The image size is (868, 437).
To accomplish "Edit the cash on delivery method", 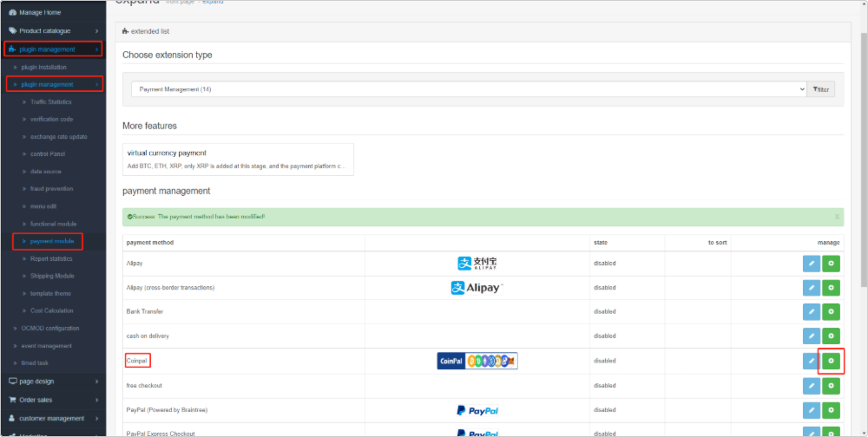I will point(812,336).
